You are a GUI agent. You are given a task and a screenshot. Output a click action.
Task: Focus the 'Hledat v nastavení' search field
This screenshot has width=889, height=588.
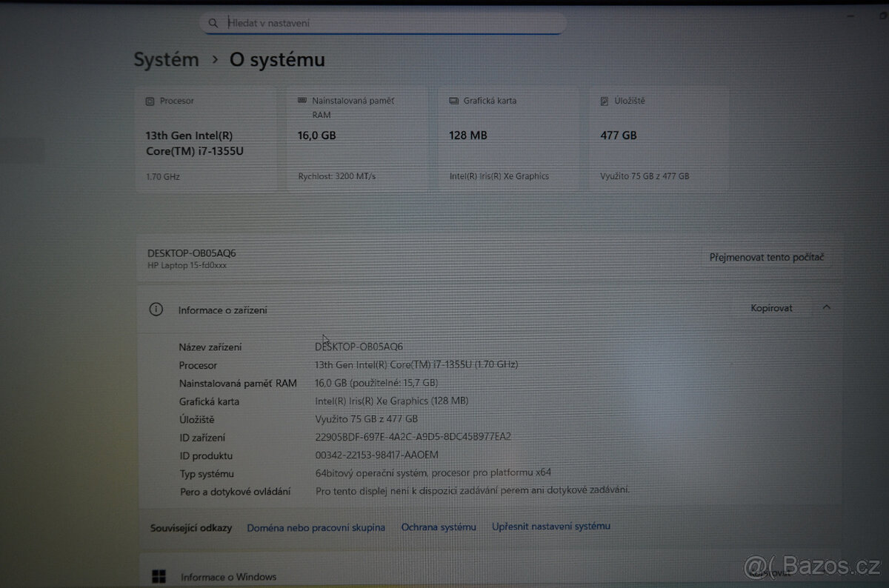pos(383,23)
